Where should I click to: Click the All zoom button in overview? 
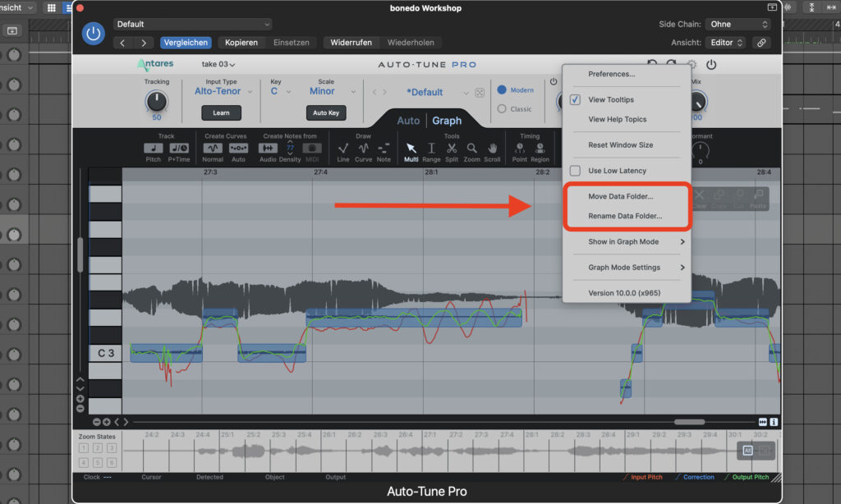(747, 451)
